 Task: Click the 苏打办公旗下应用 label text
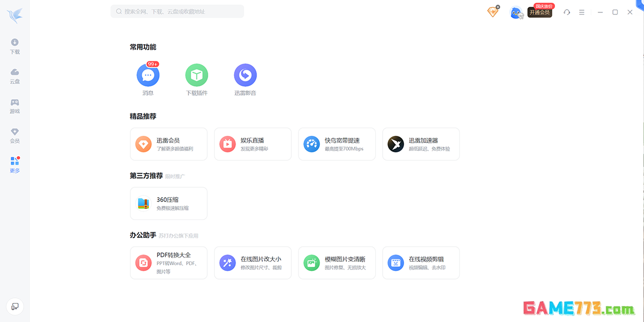coord(178,236)
